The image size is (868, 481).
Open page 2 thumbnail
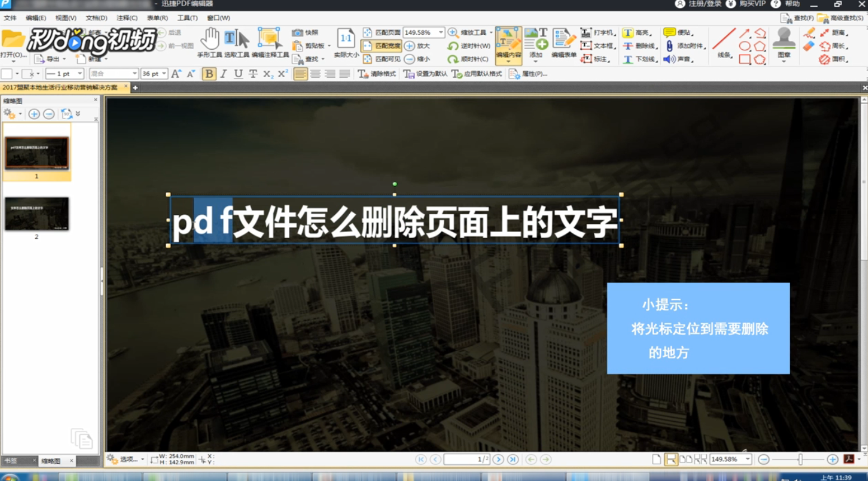pyautogui.click(x=36, y=214)
